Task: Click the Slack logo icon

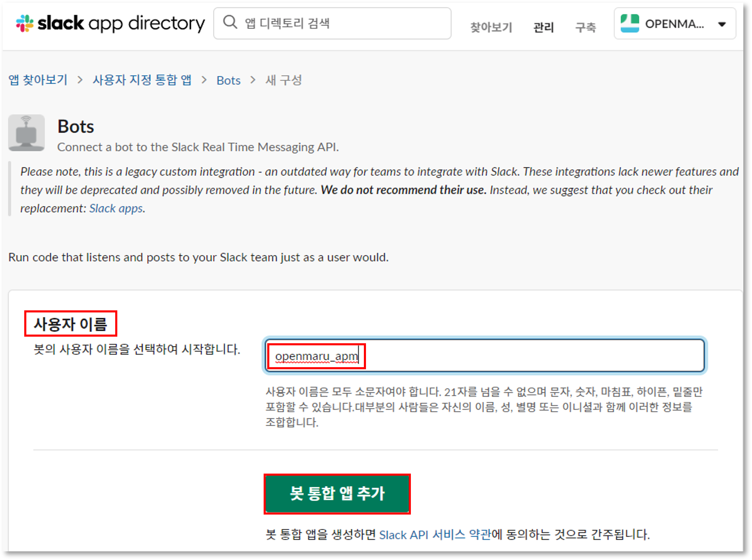Action: coord(25,23)
